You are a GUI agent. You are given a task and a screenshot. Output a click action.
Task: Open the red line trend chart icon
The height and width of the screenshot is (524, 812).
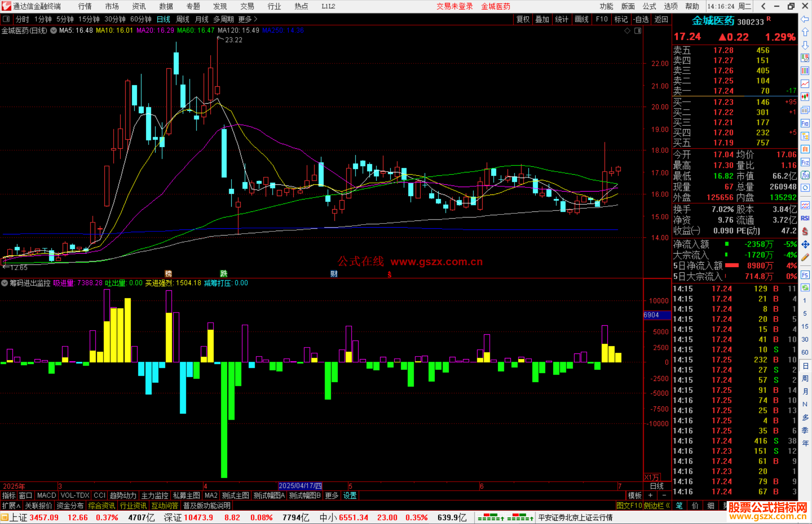click(805, 84)
